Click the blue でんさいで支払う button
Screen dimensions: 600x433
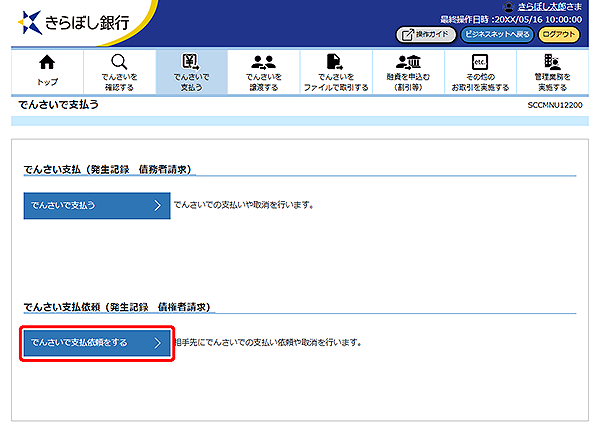tap(97, 205)
